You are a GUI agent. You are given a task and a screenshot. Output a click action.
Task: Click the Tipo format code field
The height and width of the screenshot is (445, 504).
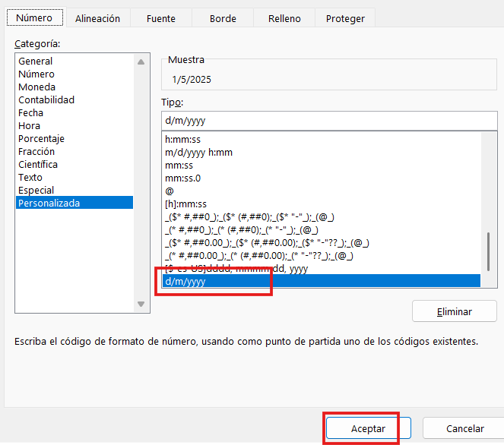(328, 121)
